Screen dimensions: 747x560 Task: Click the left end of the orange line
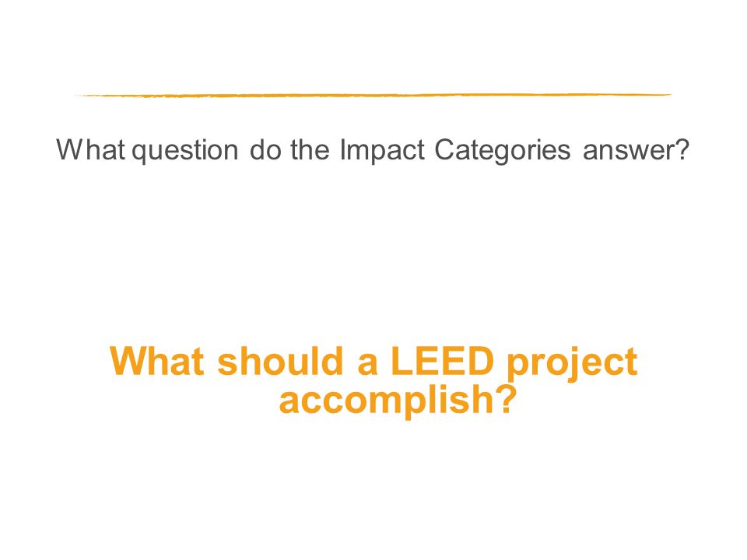pos(78,96)
